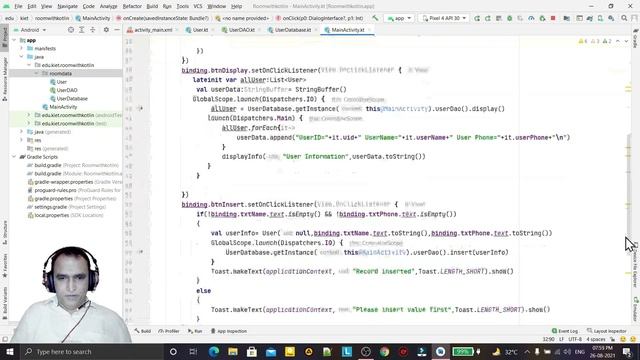Open settings.gradle file

[x=67, y=207]
